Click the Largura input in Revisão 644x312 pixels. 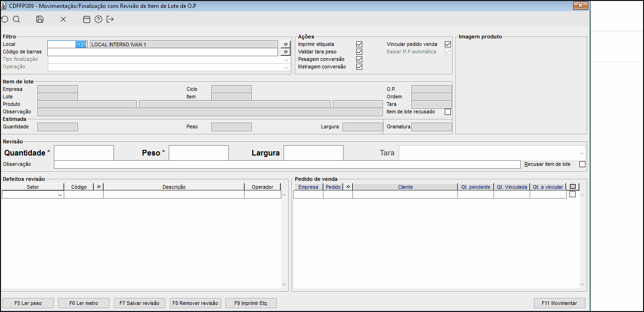coord(314,153)
